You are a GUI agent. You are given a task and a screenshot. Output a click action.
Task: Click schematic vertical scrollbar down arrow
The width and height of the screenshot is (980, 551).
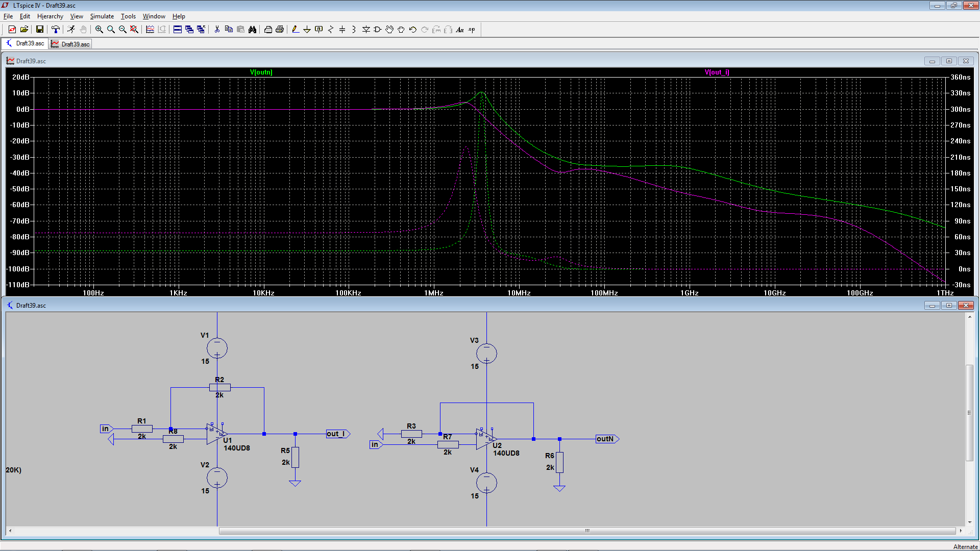pyautogui.click(x=970, y=522)
